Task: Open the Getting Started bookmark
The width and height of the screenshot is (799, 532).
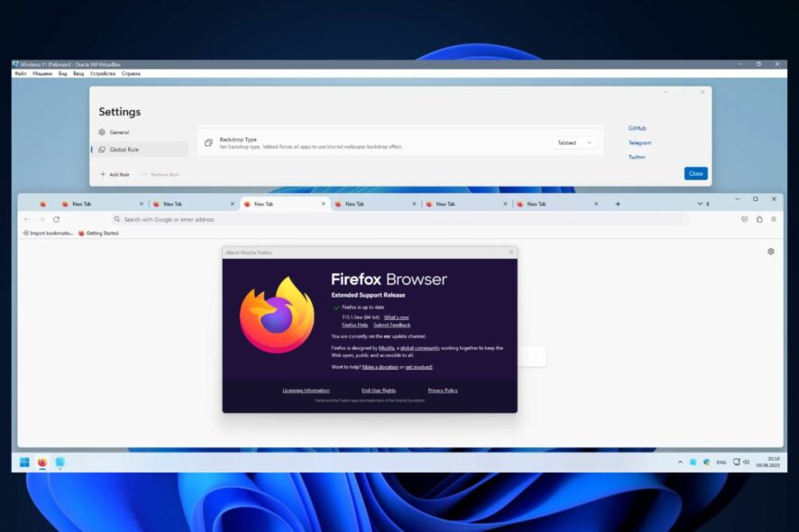Action: coord(98,233)
